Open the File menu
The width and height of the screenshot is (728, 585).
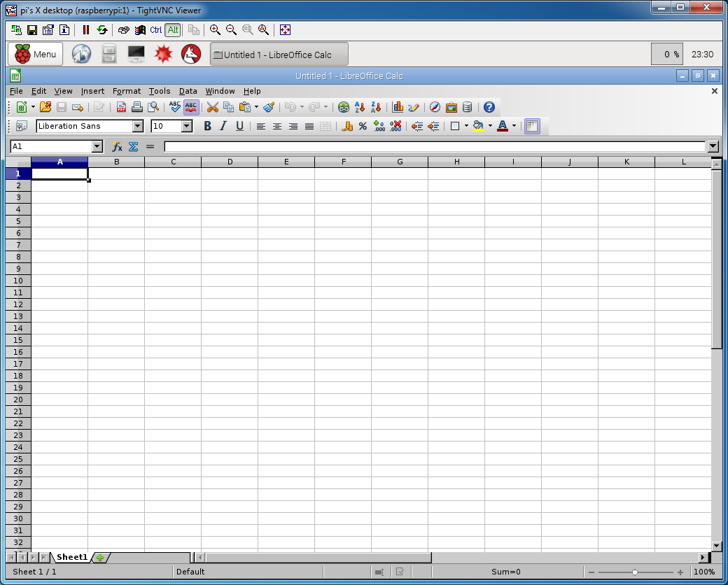coord(16,91)
